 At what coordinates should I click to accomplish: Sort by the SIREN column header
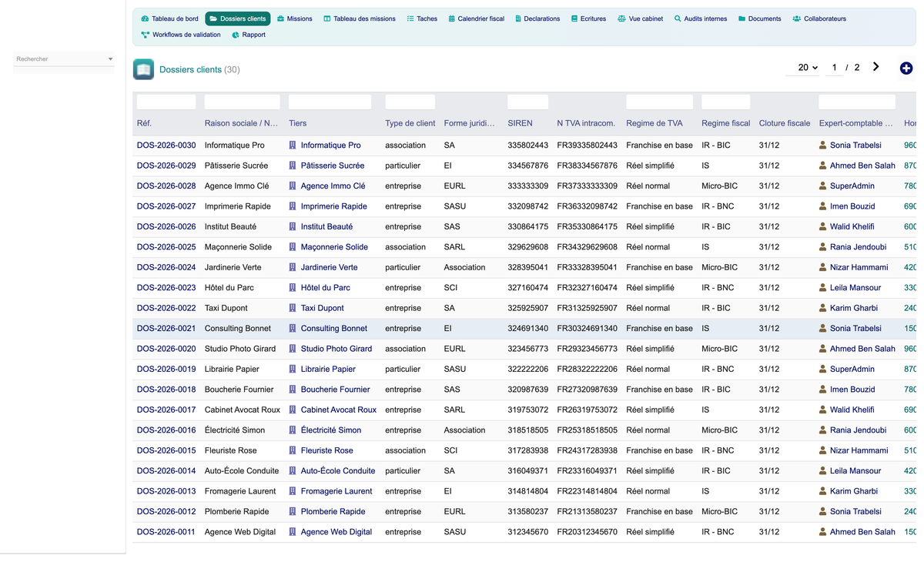click(520, 123)
